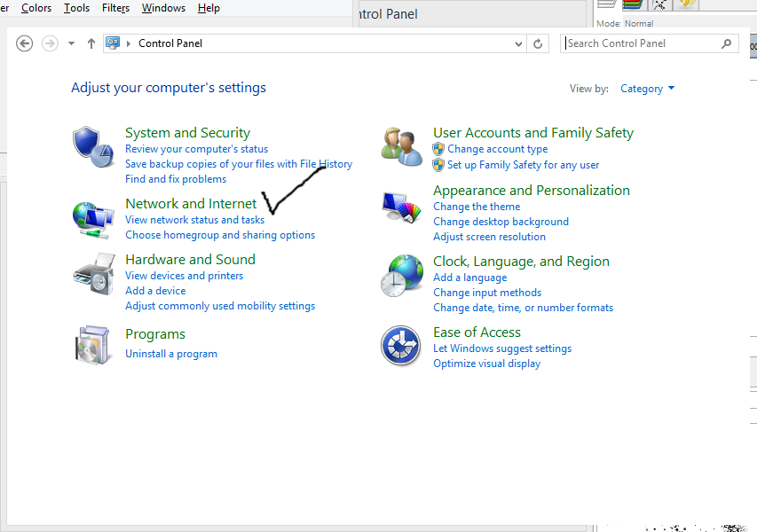Click the shield icon beside Set up Family Safety
The image size is (757, 532).
click(438, 165)
